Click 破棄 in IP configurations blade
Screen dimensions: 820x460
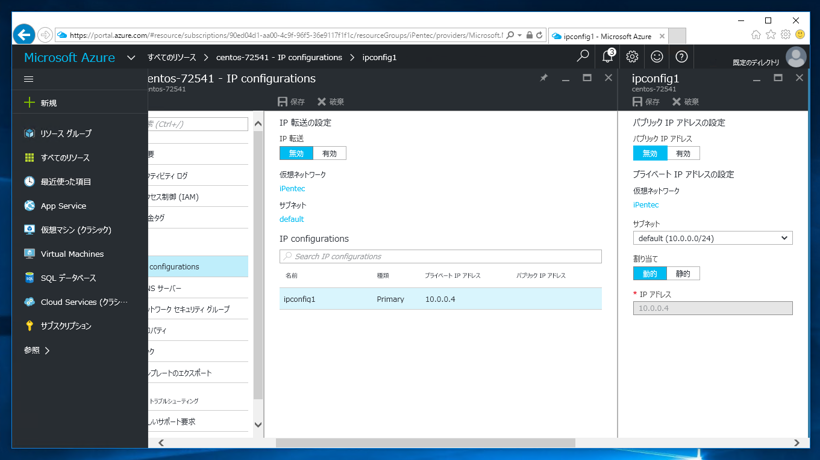(331, 101)
